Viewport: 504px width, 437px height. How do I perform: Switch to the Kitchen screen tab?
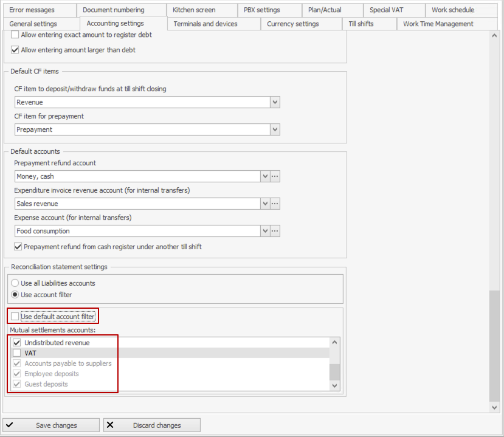[x=194, y=10]
